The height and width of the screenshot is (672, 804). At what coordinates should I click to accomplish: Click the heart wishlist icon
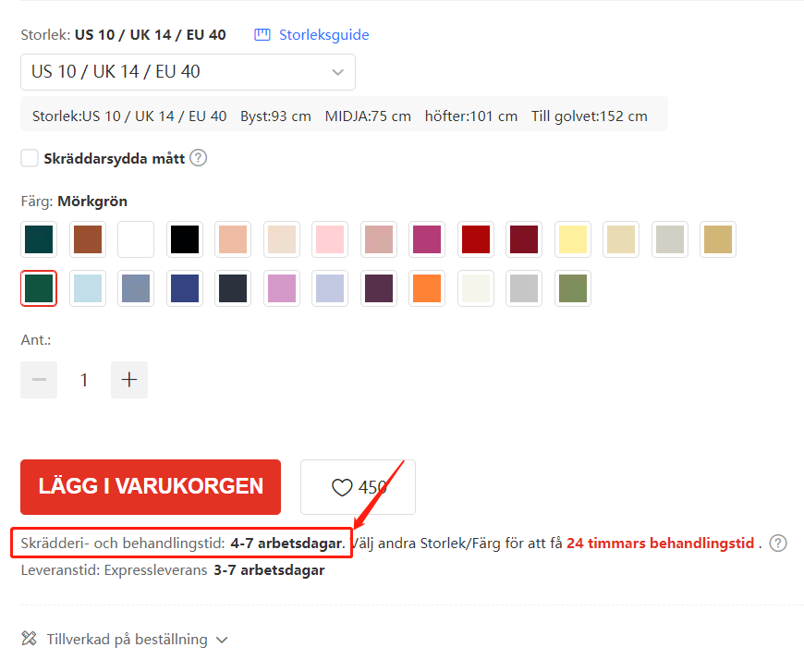(342, 487)
